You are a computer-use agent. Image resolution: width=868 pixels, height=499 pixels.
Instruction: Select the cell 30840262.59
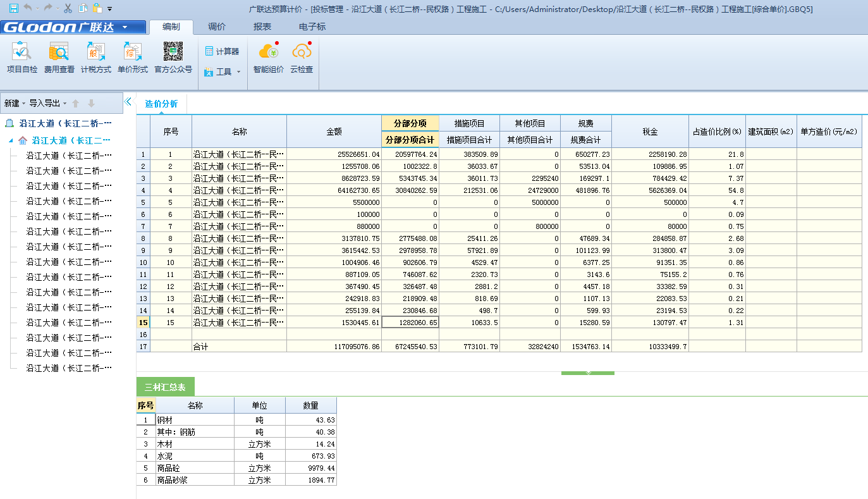pyautogui.click(x=410, y=190)
